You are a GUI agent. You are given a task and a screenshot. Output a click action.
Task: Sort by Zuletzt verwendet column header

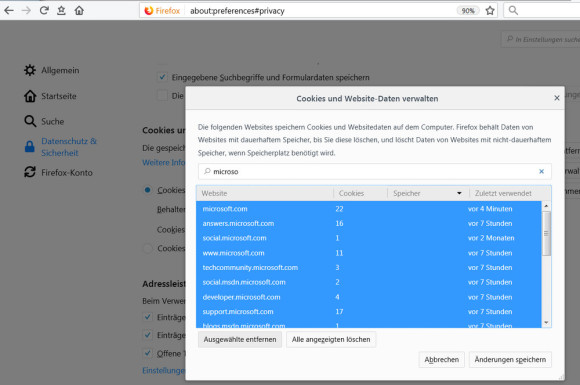coord(510,193)
